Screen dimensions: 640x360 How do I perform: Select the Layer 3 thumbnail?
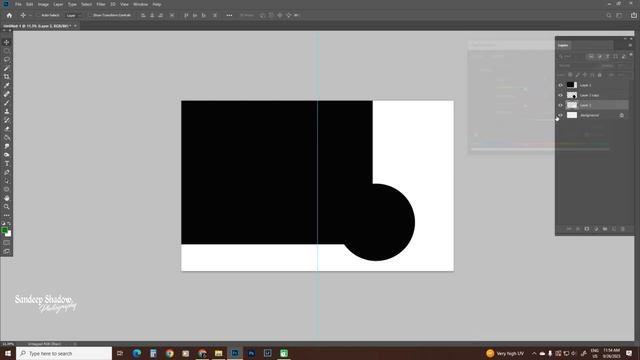pos(571,85)
